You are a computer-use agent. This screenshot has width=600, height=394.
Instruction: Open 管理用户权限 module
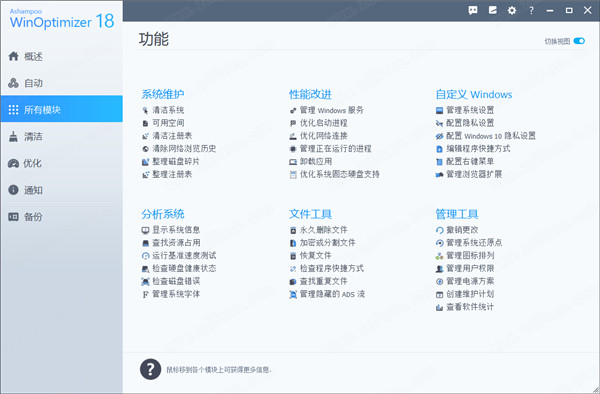click(x=465, y=268)
